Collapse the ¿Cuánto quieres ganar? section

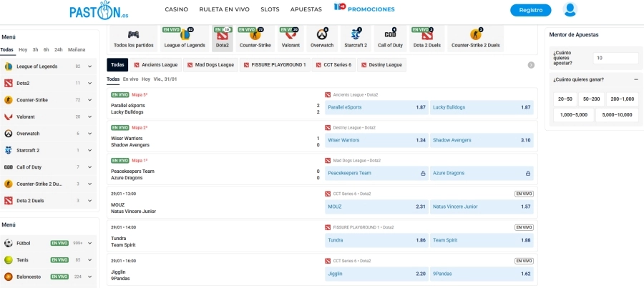(636, 79)
